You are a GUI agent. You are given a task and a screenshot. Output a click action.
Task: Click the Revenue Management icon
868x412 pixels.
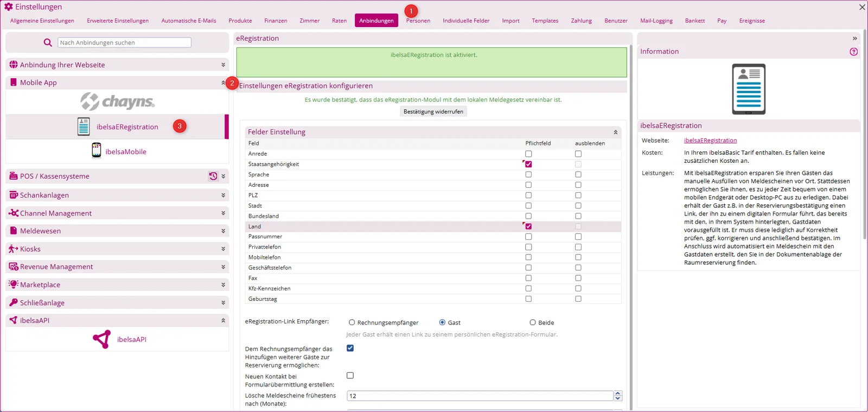[x=14, y=267]
